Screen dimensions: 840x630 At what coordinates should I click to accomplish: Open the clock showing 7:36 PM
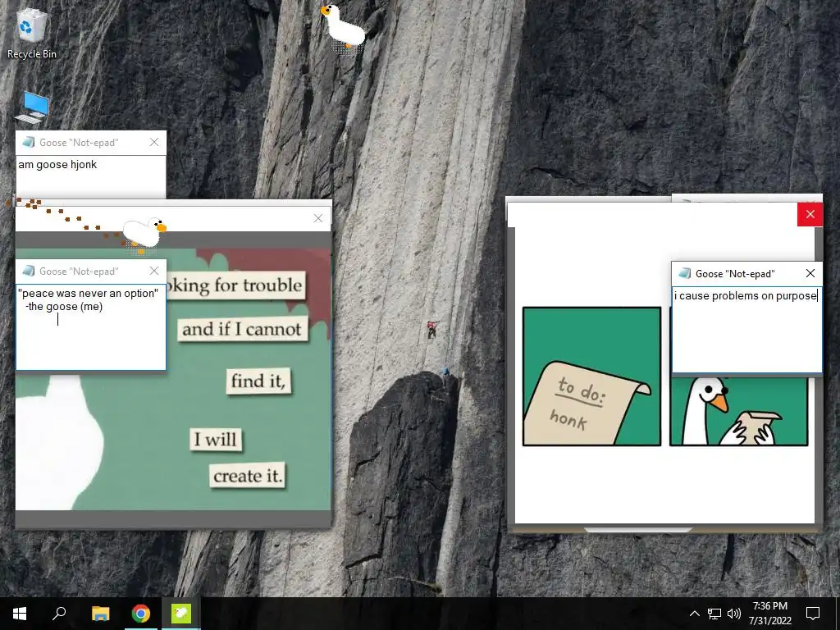769,614
